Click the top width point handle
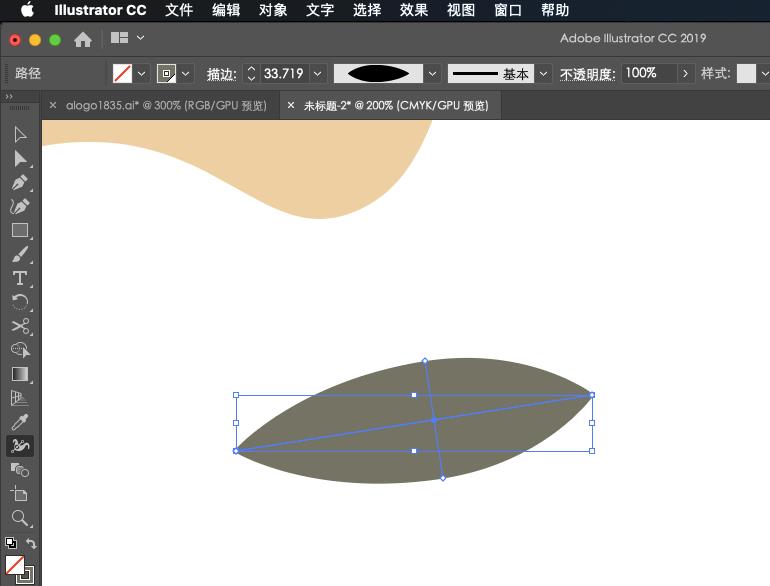Image resolution: width=770 pixels, height=586 pixels. click(425, 361)
